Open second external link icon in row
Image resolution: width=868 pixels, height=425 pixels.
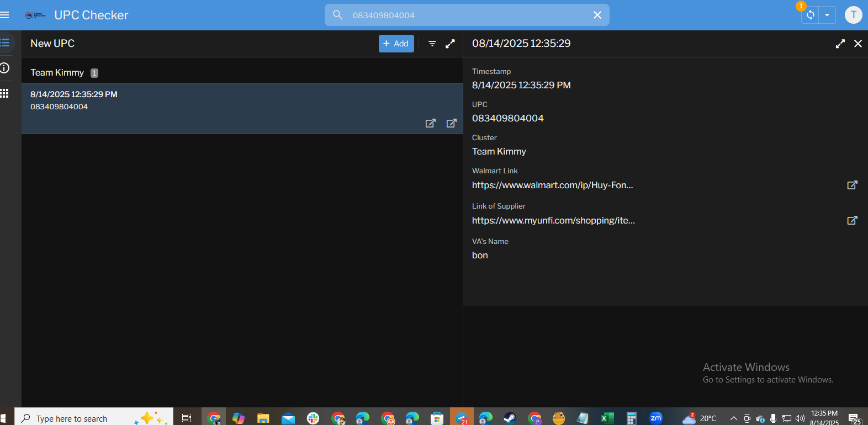coord(452,123)
